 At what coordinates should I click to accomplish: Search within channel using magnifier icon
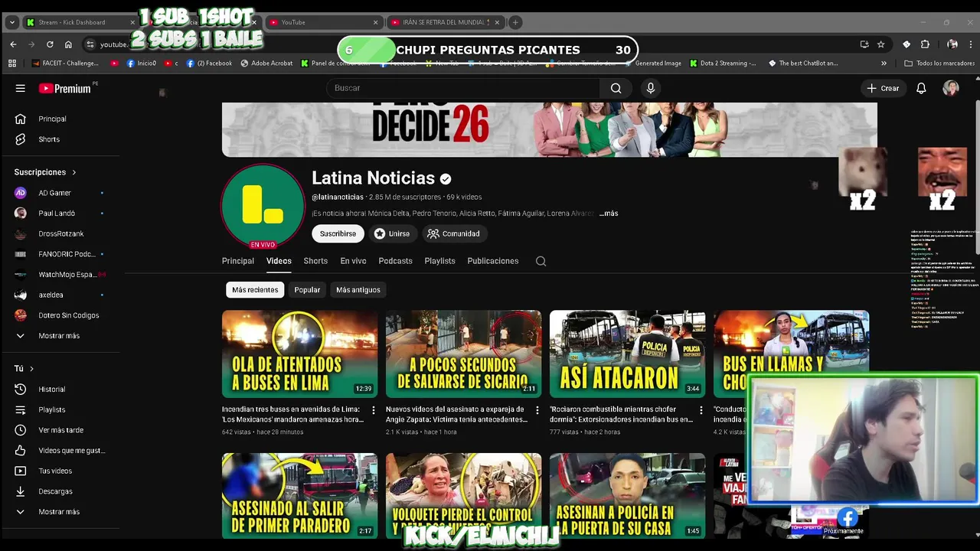pyautogui.click(x=541, y=261)
